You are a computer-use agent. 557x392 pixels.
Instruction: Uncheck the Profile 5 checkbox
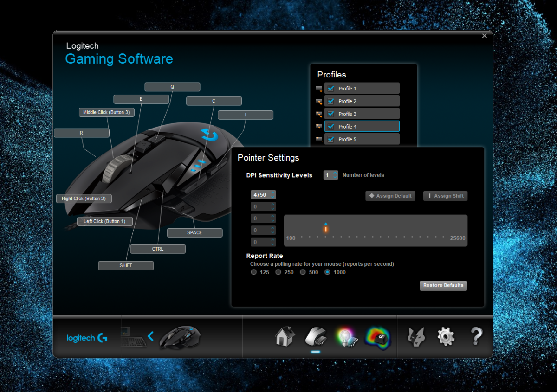coord(331,139)
